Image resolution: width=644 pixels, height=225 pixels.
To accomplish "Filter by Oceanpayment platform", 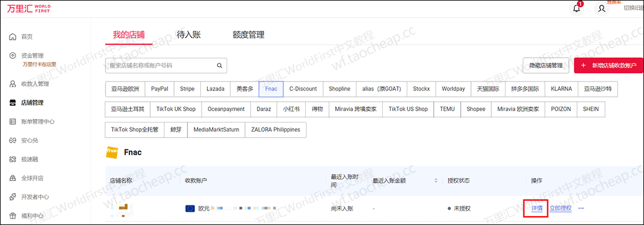I will [227, 109].
